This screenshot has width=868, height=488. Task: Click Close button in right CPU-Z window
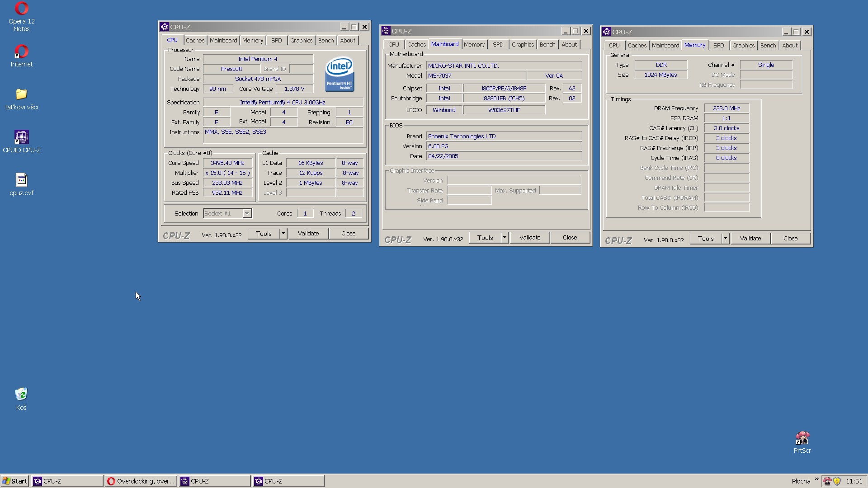pyautogui.click(x=791, y=239)
